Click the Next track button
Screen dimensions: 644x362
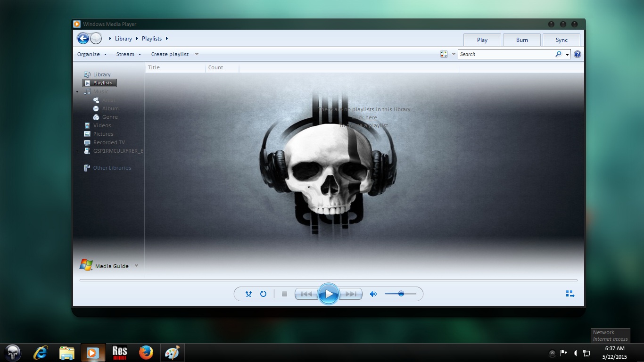tap(351, 294)
